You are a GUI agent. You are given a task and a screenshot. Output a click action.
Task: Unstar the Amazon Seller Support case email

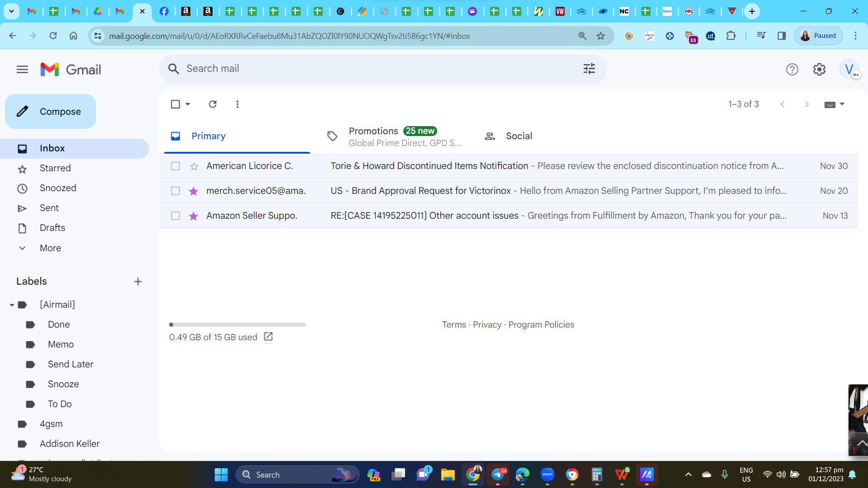pos(193,216)
